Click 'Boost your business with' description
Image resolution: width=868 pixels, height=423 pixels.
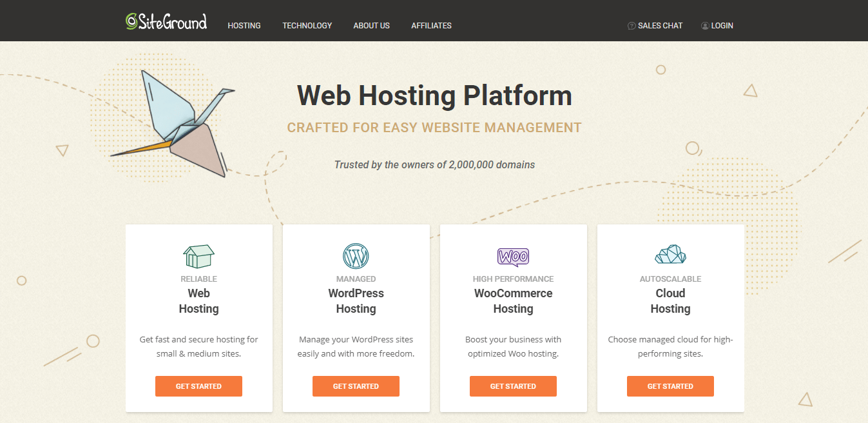[x=513, y=346]
